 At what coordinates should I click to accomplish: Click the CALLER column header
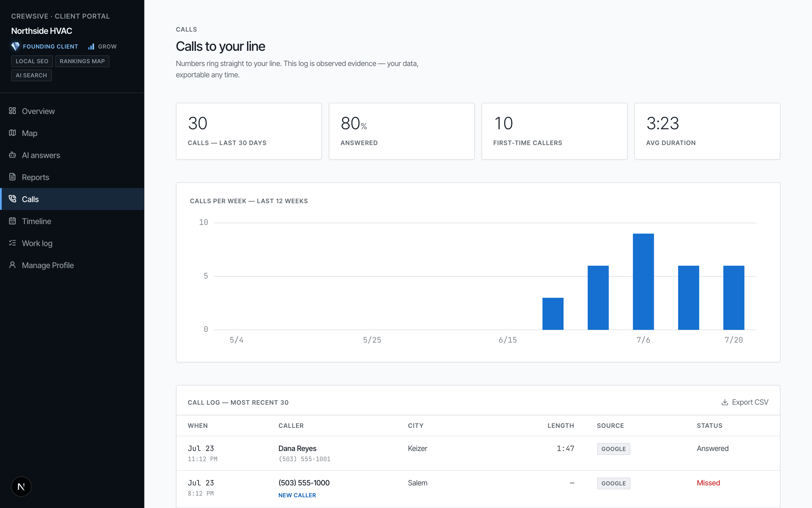click(291, 426)
